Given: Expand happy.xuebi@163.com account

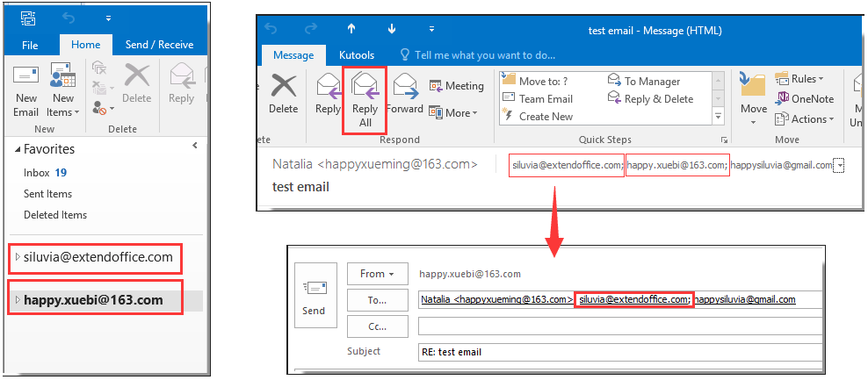Looking at the screenshot, I should [x=18, y=300].
